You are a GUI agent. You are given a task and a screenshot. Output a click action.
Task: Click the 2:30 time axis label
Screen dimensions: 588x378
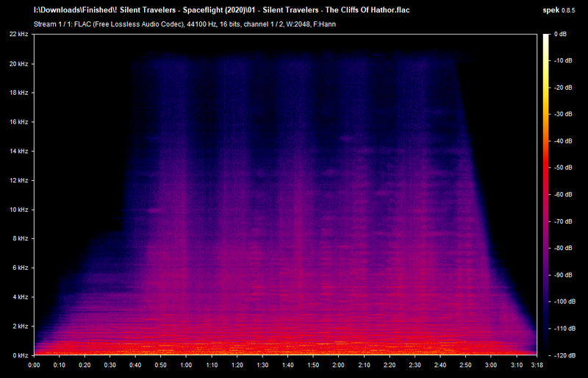pos(415,365)
